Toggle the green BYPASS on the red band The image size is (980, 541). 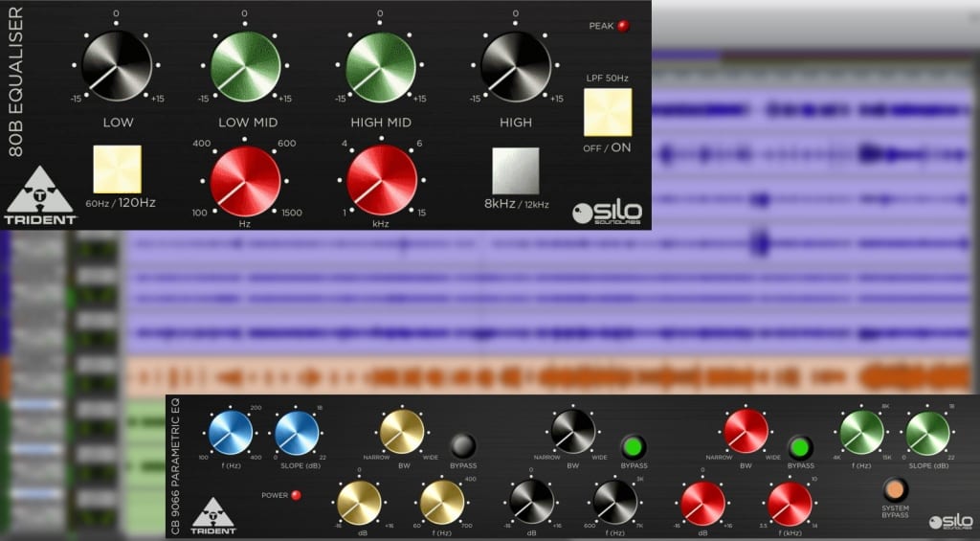(x=800, y=448)
